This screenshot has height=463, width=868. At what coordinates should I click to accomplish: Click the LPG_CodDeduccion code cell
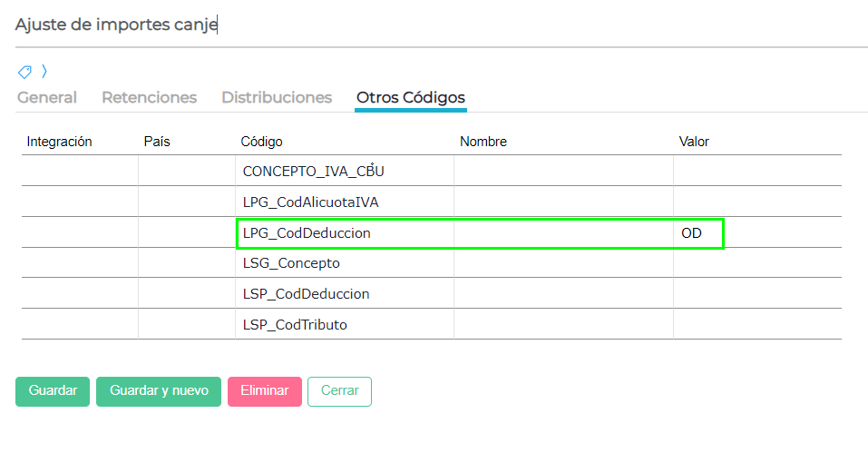(307, 233)
